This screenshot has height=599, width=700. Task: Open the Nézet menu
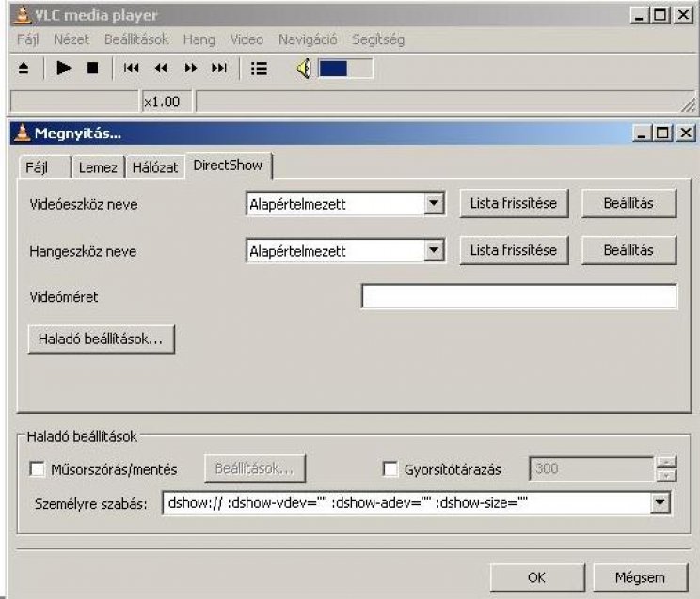(x=72, y=39)
